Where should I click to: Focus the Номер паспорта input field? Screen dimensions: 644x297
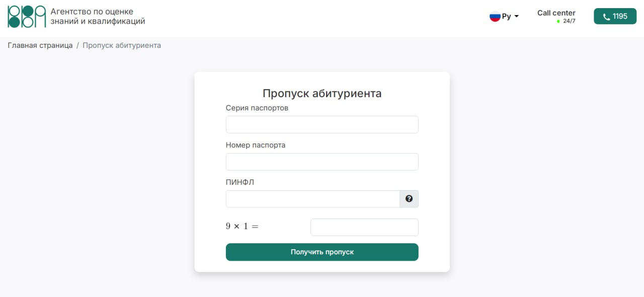(322, 162)
